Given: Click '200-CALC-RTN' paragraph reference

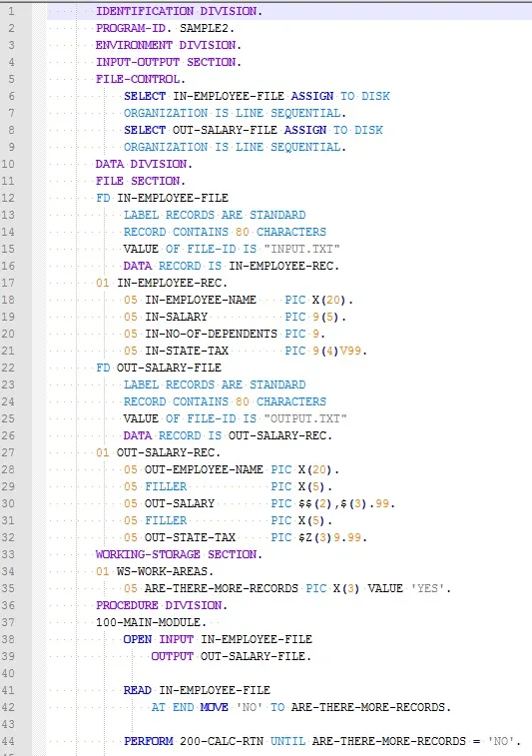Looking at the screenshot, I should (222, 741).
